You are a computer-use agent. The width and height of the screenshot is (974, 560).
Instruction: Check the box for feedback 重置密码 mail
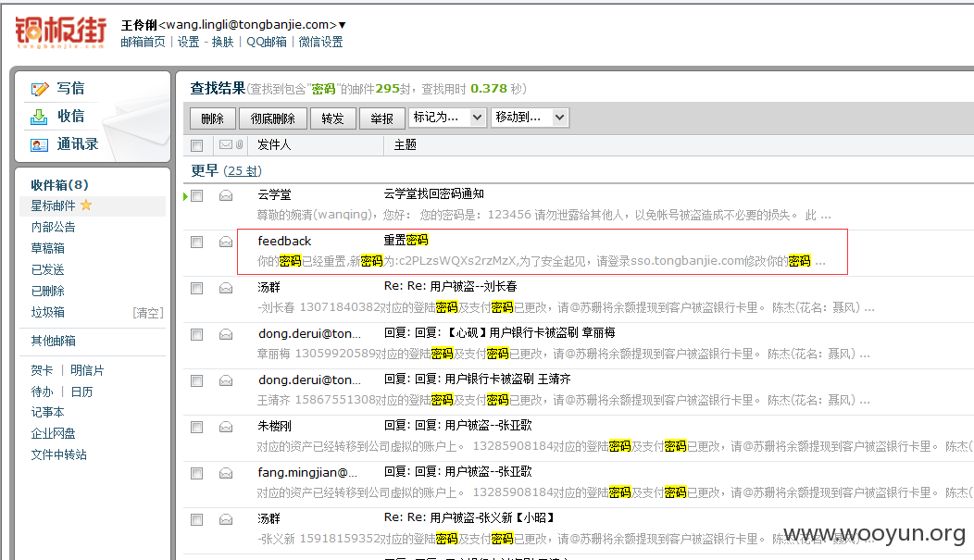click(x=197, y=243)
